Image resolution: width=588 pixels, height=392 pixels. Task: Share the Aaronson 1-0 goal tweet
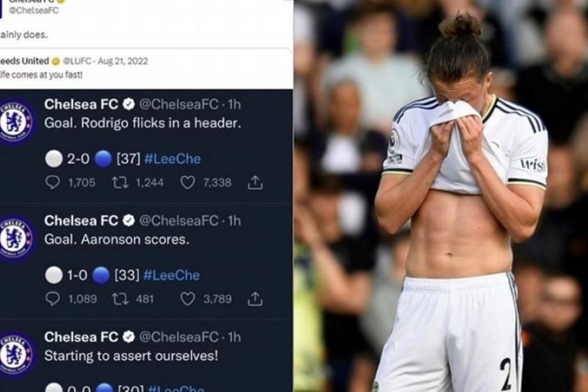(255, 299)
